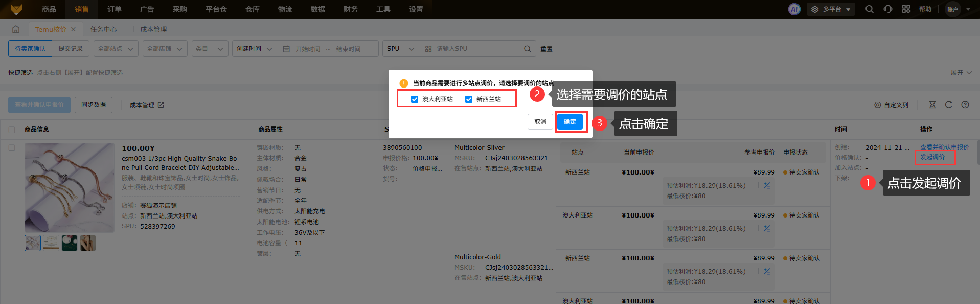
Task: Switch to the 任务中心 tab
Action: [103, 29]
